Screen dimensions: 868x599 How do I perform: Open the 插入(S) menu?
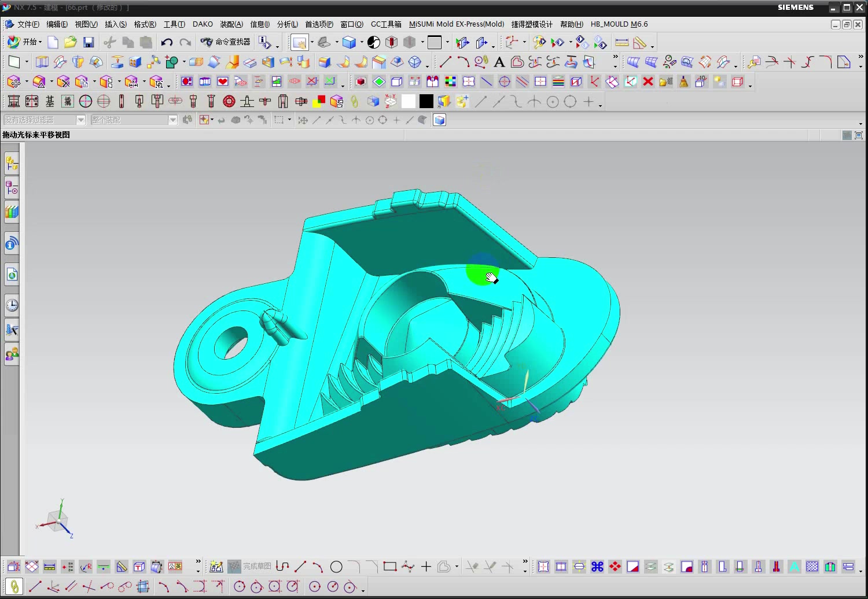pos(115,24)
